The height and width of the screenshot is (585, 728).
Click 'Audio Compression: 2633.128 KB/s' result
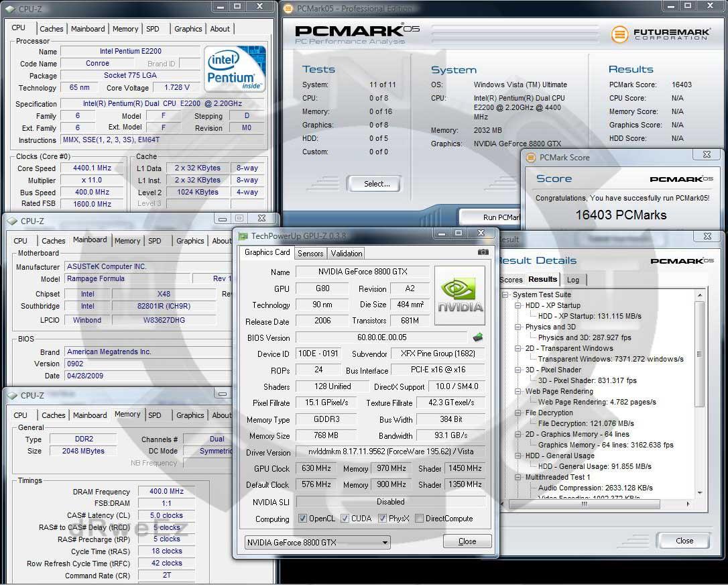(x=595, y=488)
